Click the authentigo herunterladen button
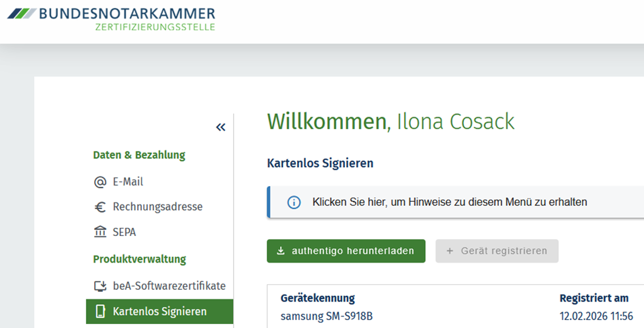This screenshot has height=328, width=644. 346,251
